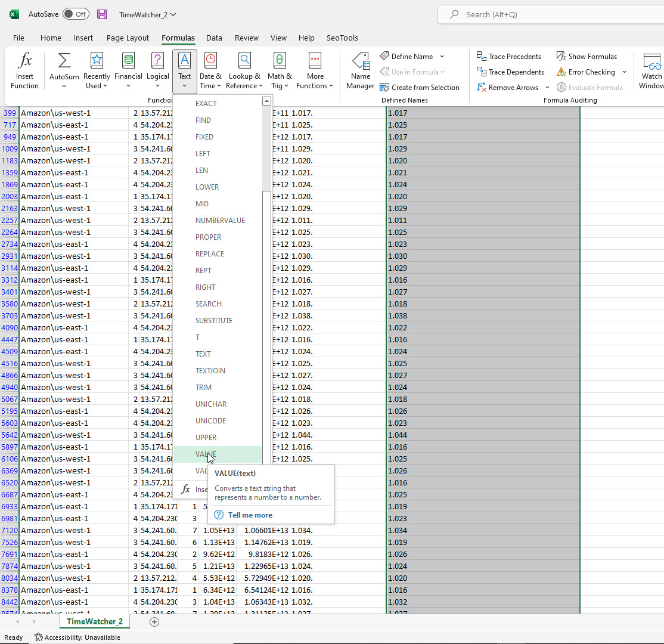The width and height of the screenshot is (664, 644).
Task: Select SUBSTITUTE from the Text function list
Action: 214,321
